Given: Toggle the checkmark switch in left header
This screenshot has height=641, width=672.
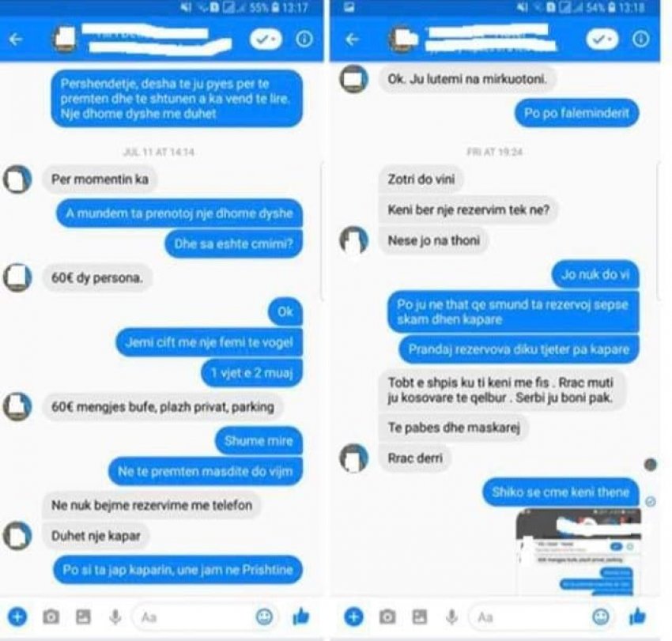Looking at the screenshot, I should pyautogui.click(x=266, y=40).
